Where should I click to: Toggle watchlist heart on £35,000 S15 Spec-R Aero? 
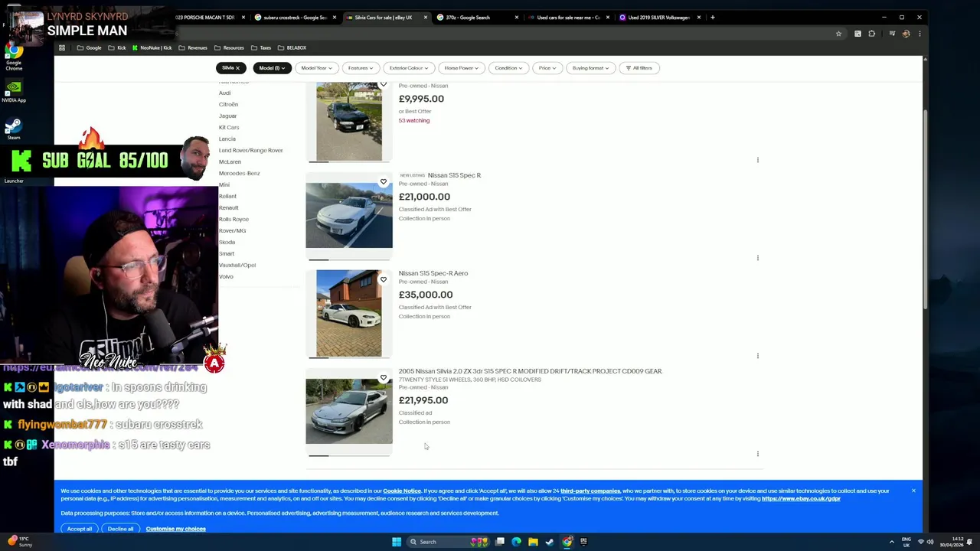384,280
